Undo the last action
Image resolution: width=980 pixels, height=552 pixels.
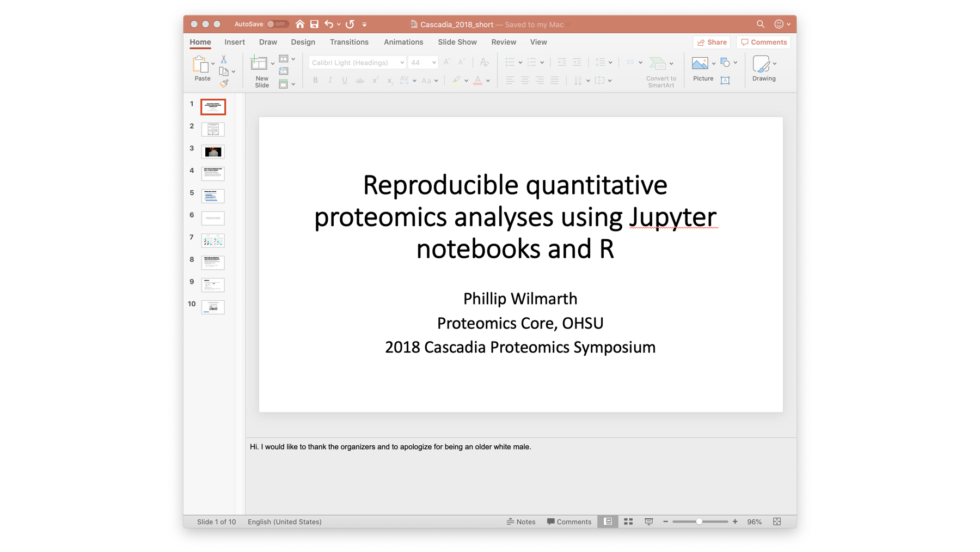tap(329, 24)
